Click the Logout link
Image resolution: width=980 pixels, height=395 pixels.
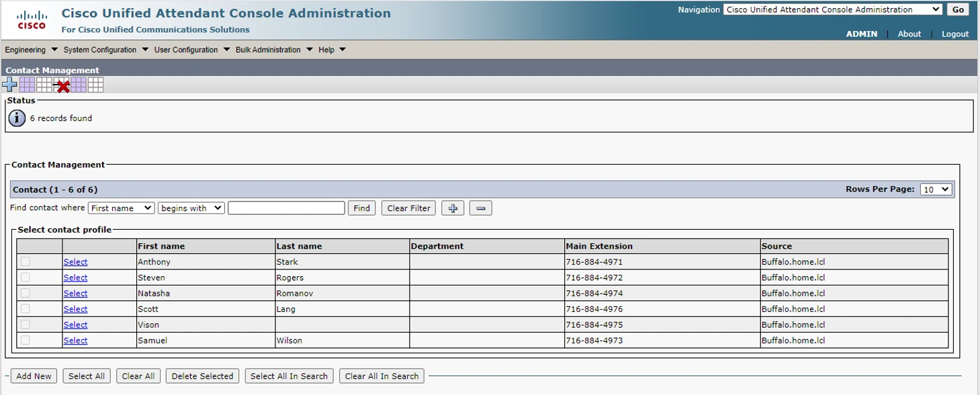tap(955, 34)
